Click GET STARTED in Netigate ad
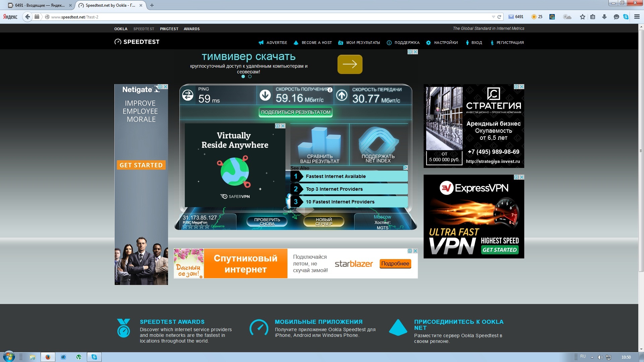The height and width of the screenshot is (362, 644). (x=141, y=165)
